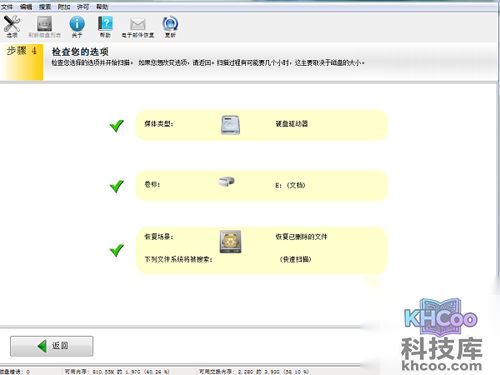Click the volume drive icon in 卷标 row

point(227,182)
